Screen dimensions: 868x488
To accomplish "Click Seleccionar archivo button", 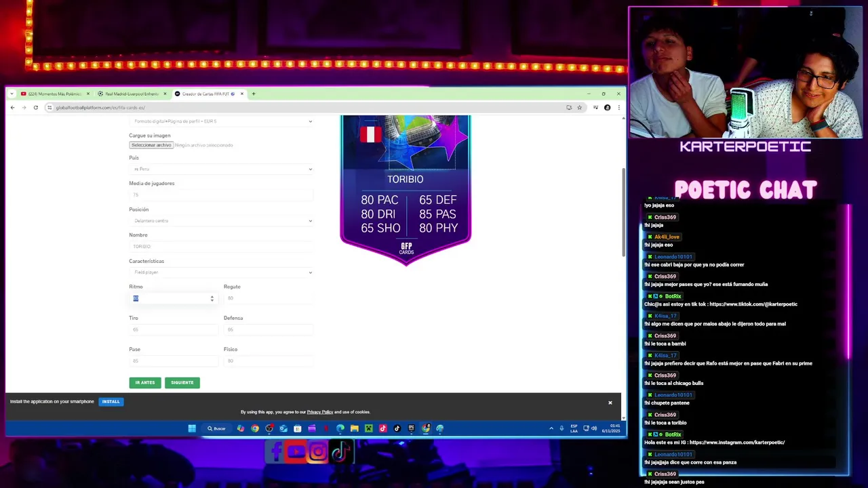I will 151,145.
